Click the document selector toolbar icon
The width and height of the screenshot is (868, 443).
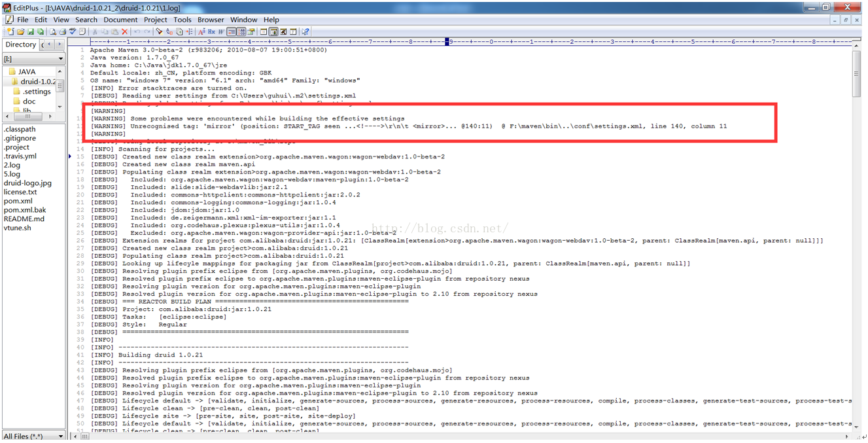(82, 31)
